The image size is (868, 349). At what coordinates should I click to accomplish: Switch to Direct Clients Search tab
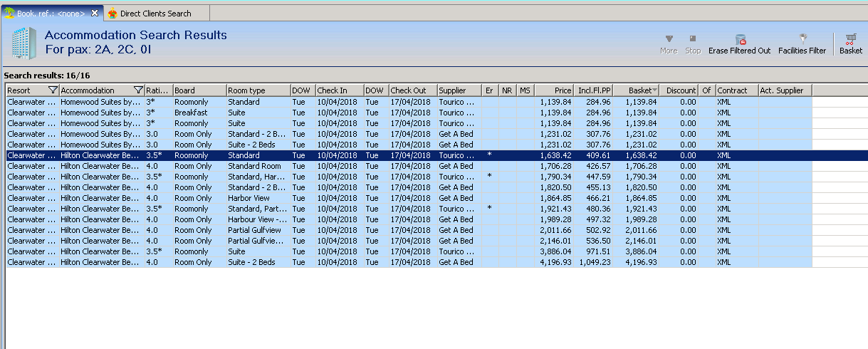156,14
